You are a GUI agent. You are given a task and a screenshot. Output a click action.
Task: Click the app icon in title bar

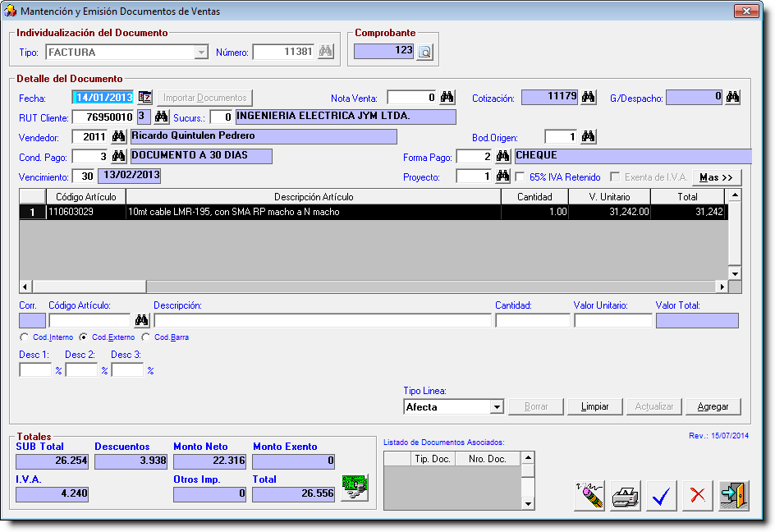[10, 11]
